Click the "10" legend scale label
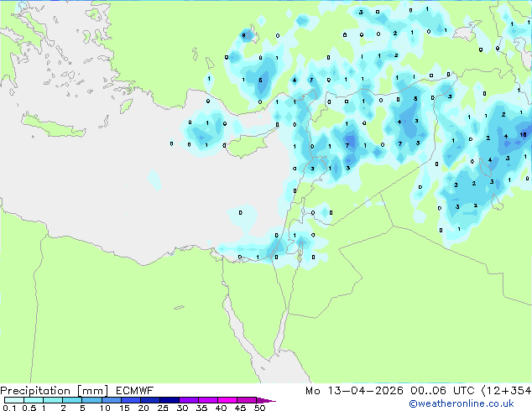The width and height of the screenshot is (532, 411). pyautogui.click(x=105, y=408)
